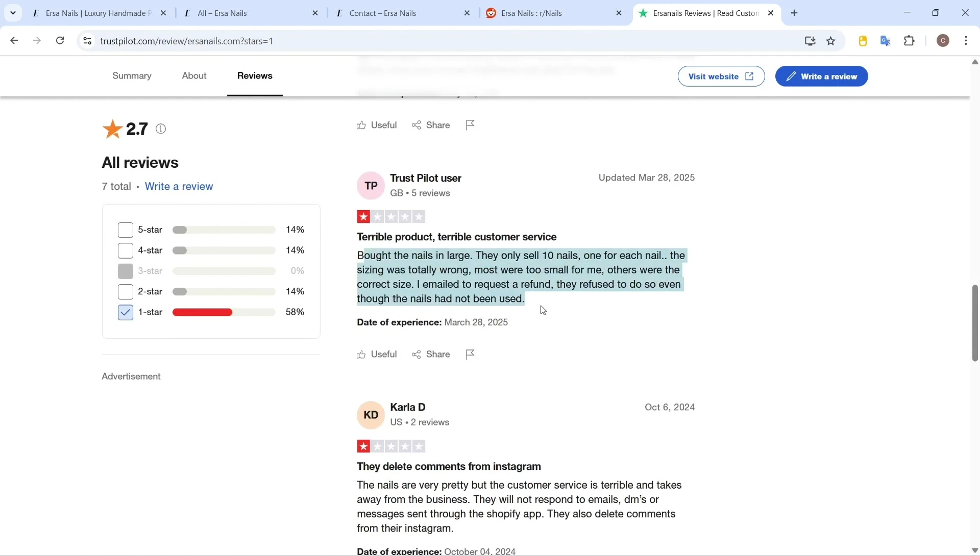The height and width of the screenshot is (556, 980).
Task: Click the 4-star rating distribution bar
Action: (224, 250)
